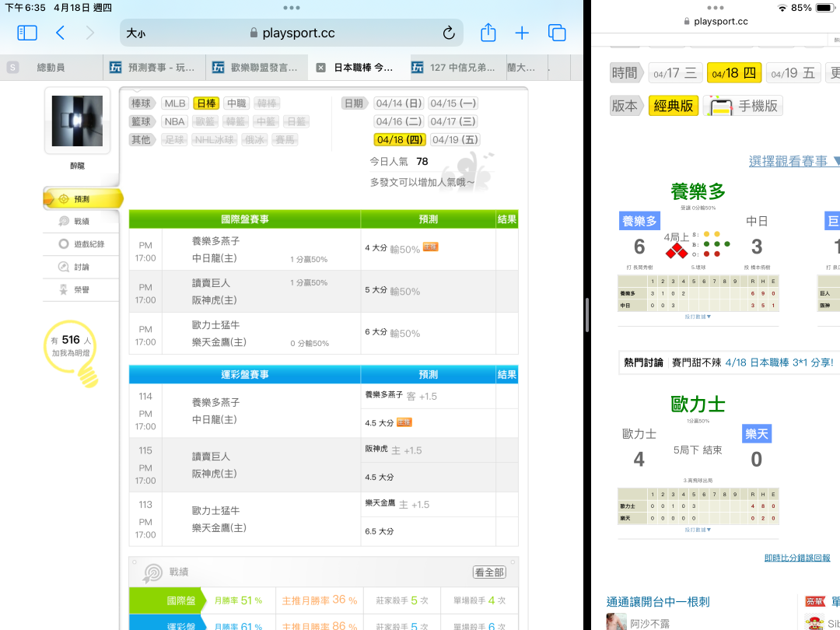Image resolution: width=840 pixels, height=630 pixels.
Task: Click the red base diamond indicator
Action: [676, 250]
